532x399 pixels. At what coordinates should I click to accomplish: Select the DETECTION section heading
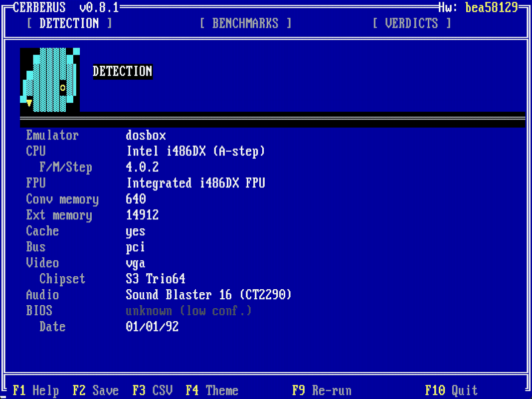(123, 71)
